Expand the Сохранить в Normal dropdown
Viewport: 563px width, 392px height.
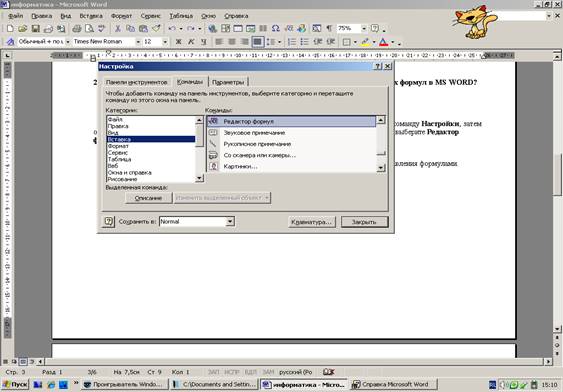tap(230, 221)
